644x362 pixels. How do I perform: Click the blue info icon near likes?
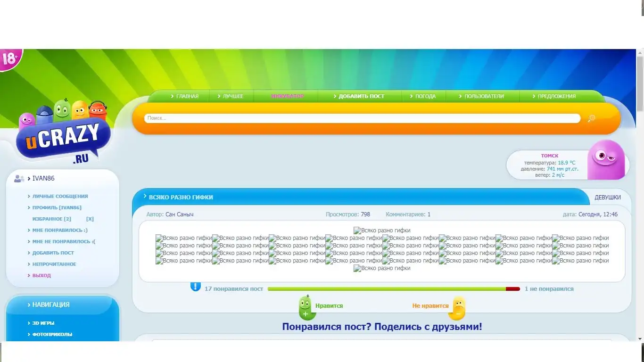point(195,286)
